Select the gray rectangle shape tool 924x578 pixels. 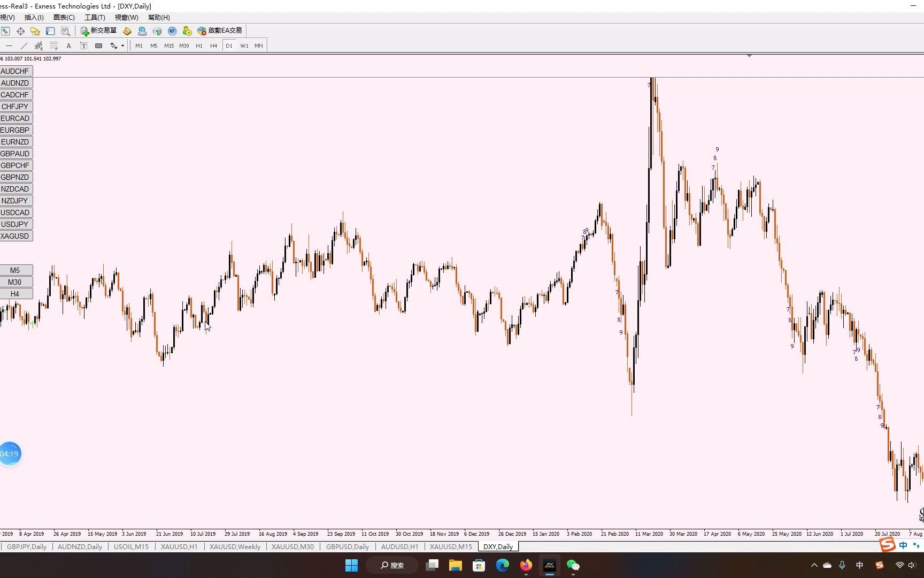99,46
